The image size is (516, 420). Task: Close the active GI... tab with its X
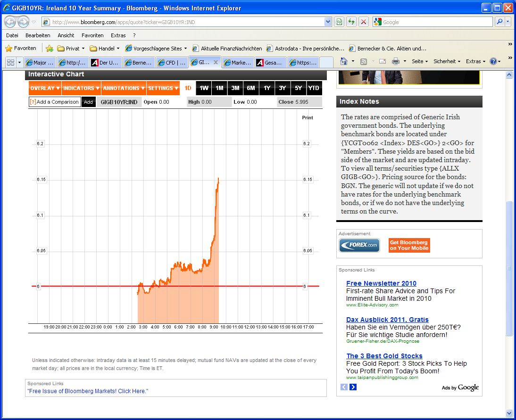click(x=216, y=62)
